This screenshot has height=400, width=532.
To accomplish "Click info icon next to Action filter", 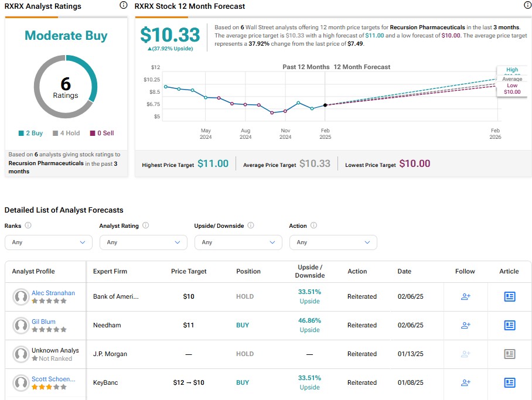I will point(314,225).
